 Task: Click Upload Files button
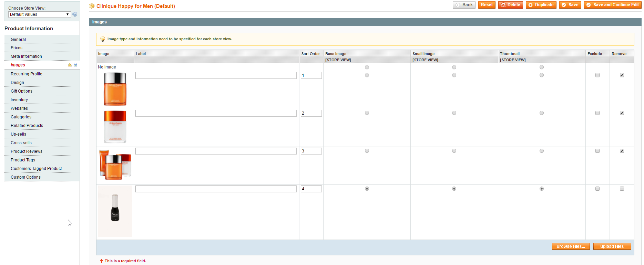[x=612, y=246]
